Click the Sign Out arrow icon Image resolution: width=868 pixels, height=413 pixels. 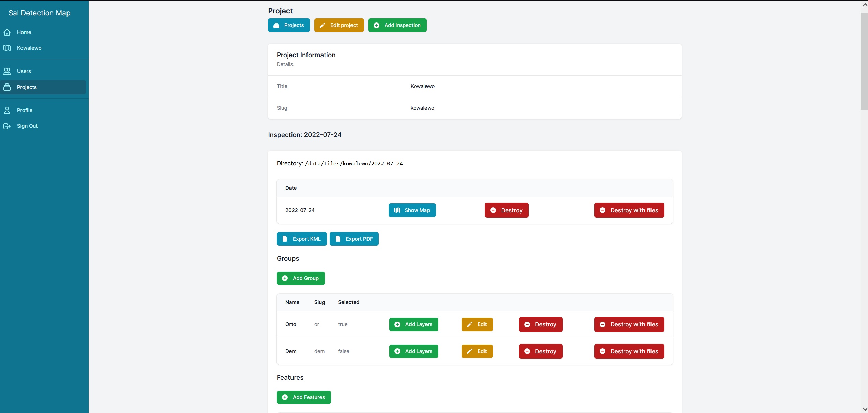7,126
